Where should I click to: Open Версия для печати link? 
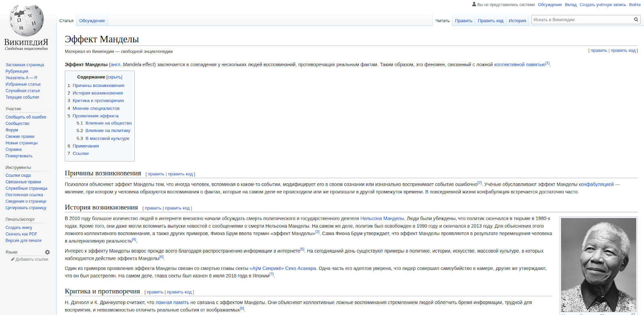coord(23,240)
